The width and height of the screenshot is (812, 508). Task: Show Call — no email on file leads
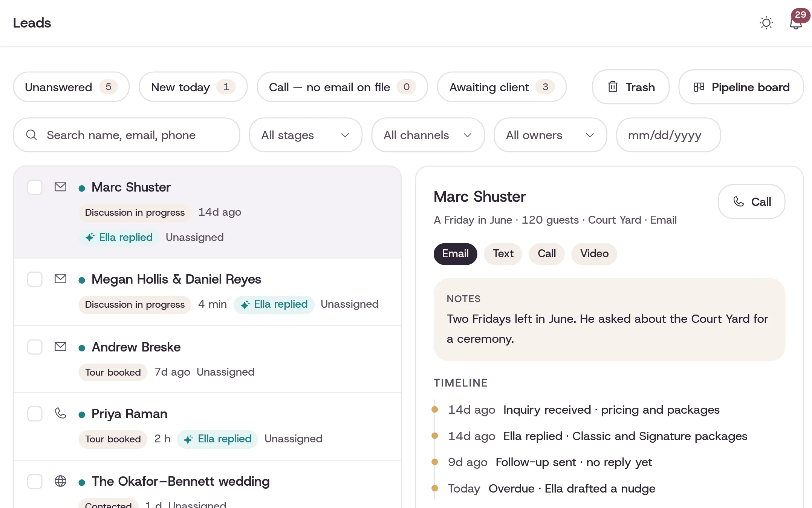(342, 87)
